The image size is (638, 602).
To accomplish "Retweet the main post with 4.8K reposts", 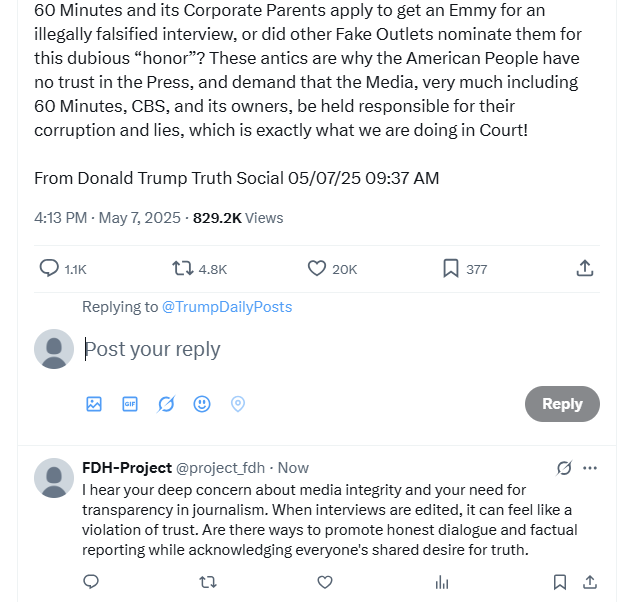I will click(183, 268).
